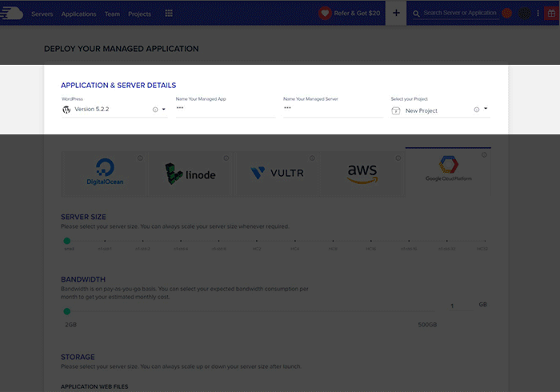Click info icon on AWS card
The image size is (560, 392).
click(x=398, y=158)
